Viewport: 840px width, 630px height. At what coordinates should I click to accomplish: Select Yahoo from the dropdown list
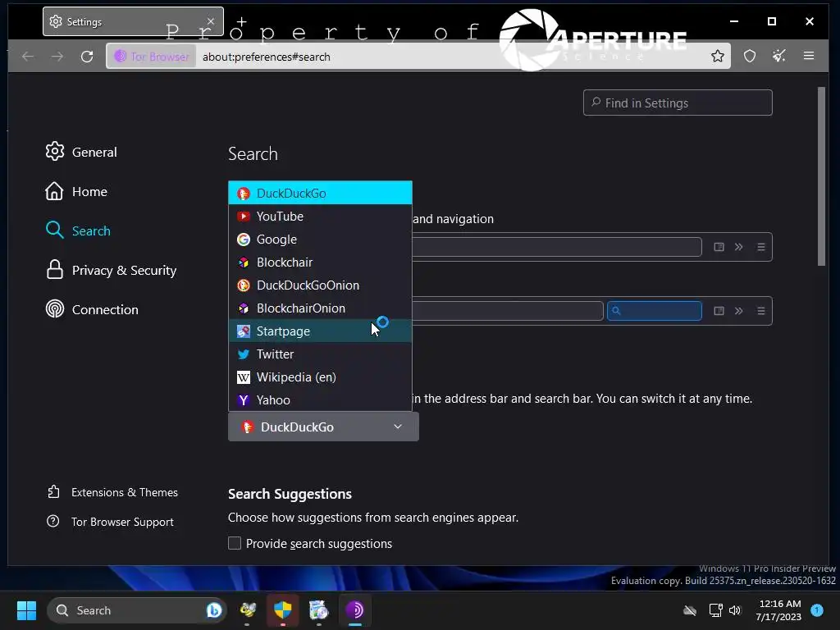(x=320, y=399)
